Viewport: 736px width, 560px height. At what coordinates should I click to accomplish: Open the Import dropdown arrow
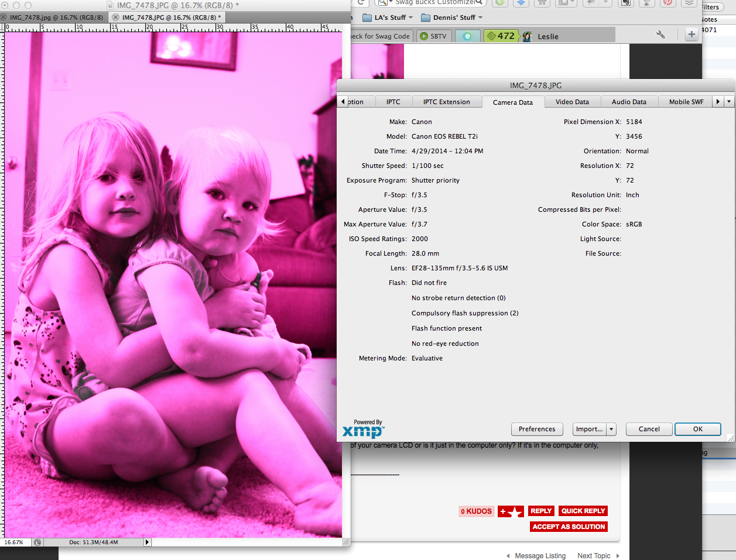tap(611, 429)
